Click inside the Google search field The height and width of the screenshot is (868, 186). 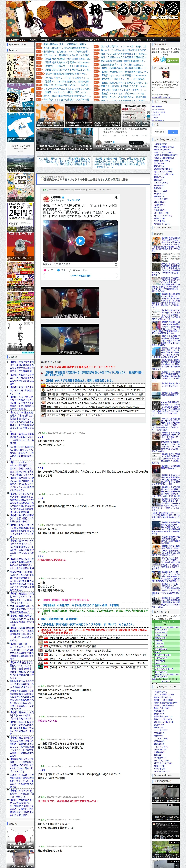click(160, 132)
